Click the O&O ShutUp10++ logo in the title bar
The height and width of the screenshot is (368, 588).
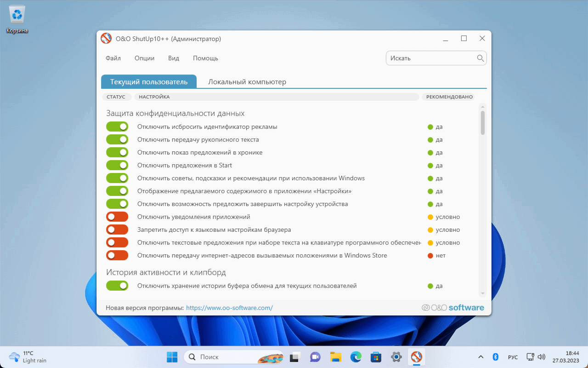(106, 39)
